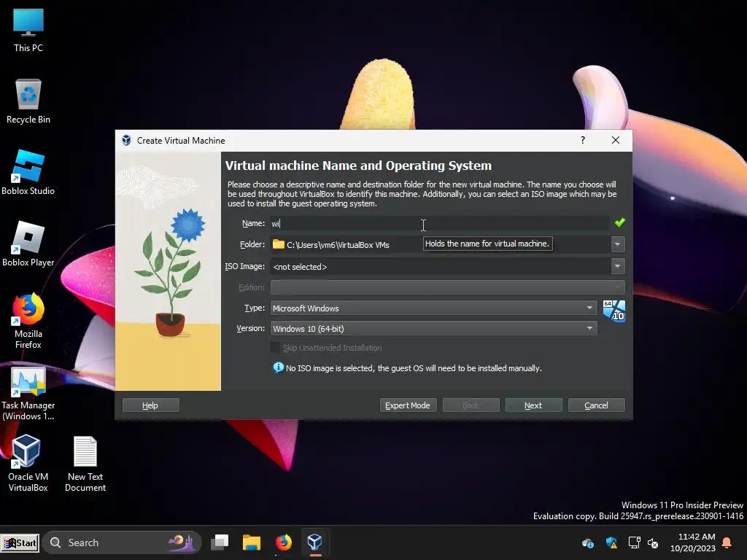Screen dimensions: 747x560
Task: Open File Explorer from the taskbar
Action: point(252,542)
